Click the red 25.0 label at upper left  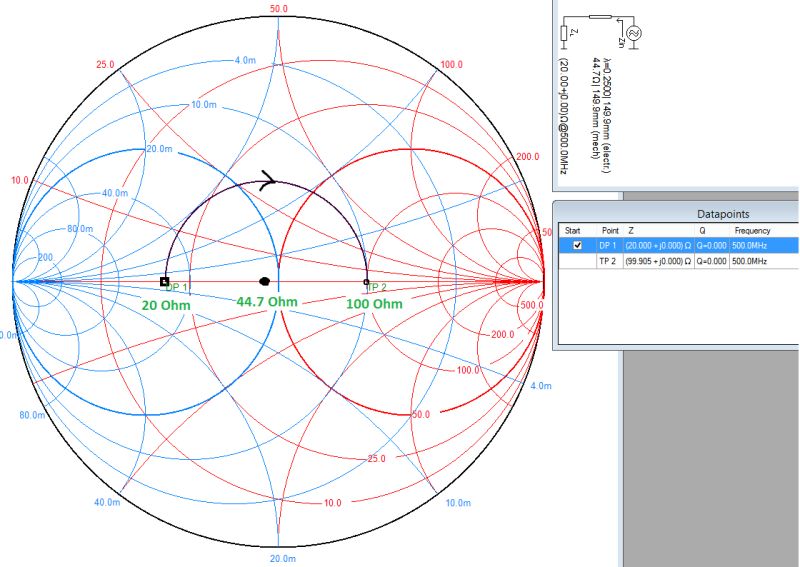105,65
